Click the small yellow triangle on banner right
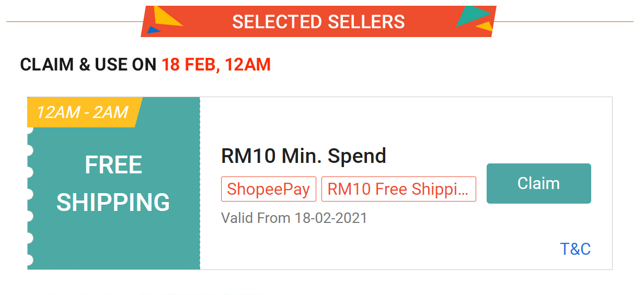 pos(485,26)
